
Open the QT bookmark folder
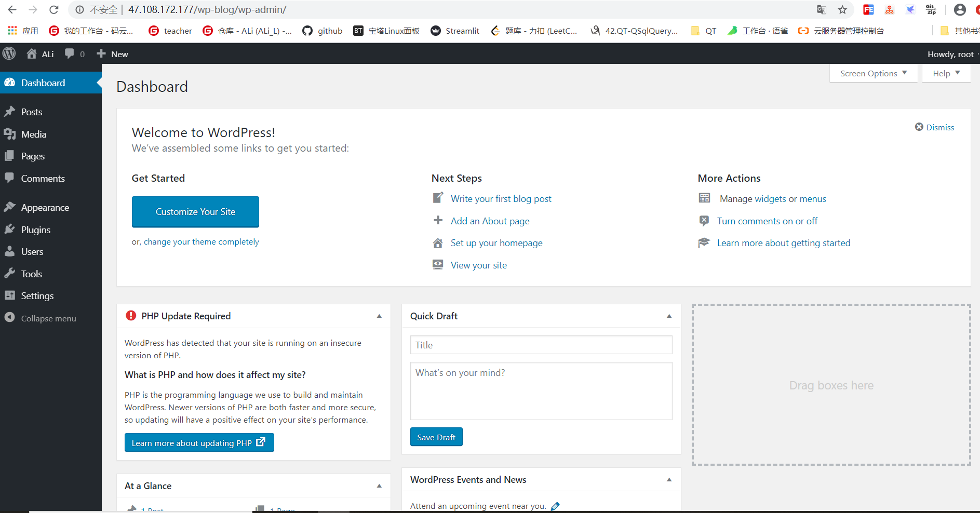pyautogui.click(x=704, y=31)
